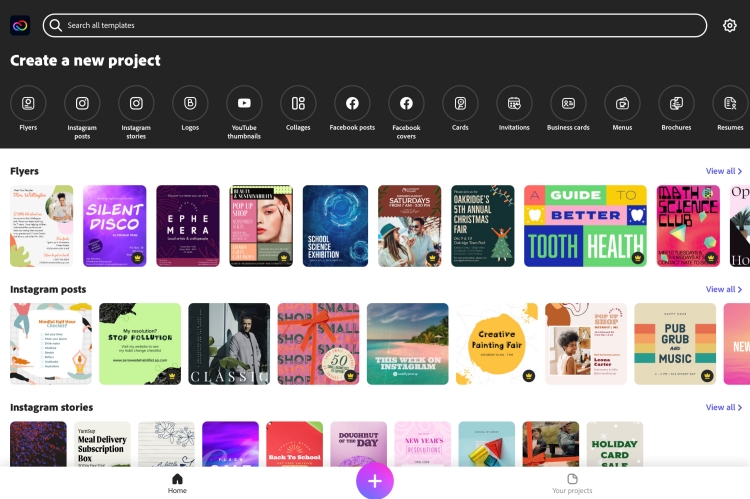Open the Invitations project icon
This screenshot has width=750, height=499.
(514, 103)
